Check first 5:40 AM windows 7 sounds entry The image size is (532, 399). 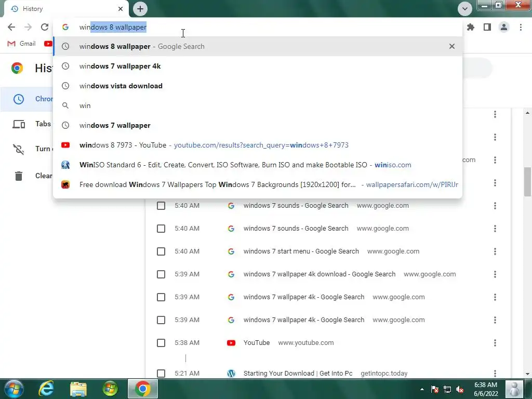161,206
